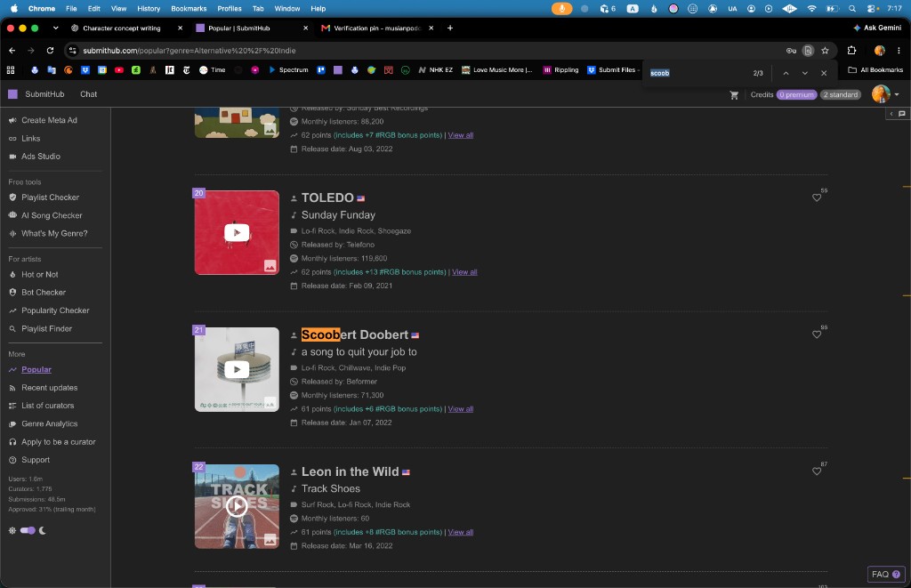
Task: Switch to the Verification pin Gmail tab
Action: [377, 28]
